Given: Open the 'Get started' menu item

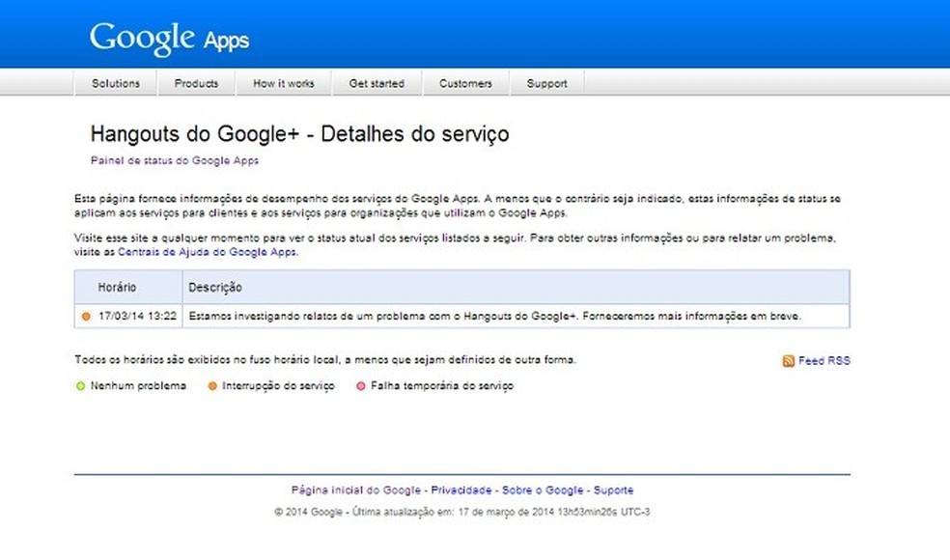Looking at the screenshot, I should pos(377,84).
